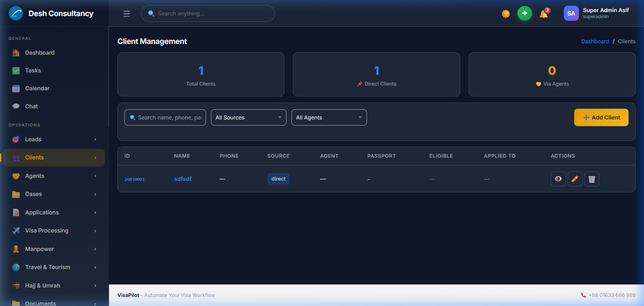Go to Dashboard via breadcrumb link
This screenshot has height=306, width=644.
coord(595,41)
